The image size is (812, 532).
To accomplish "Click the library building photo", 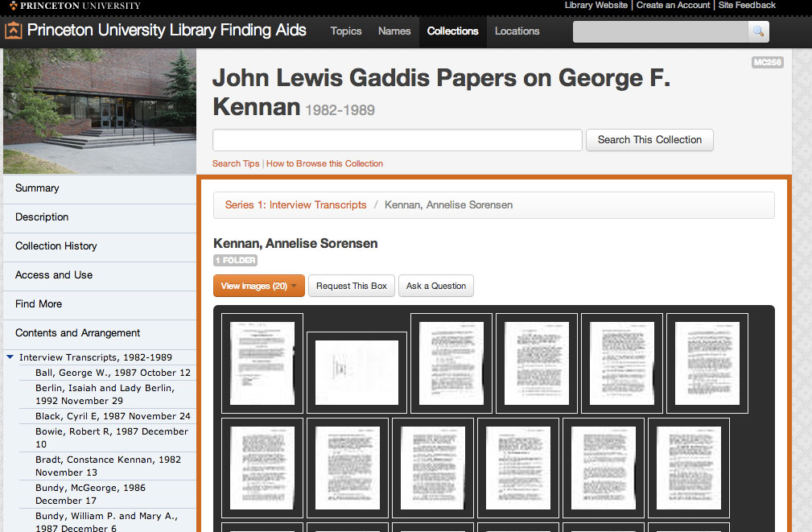I will pyautogui.click(x=100, y=111).
